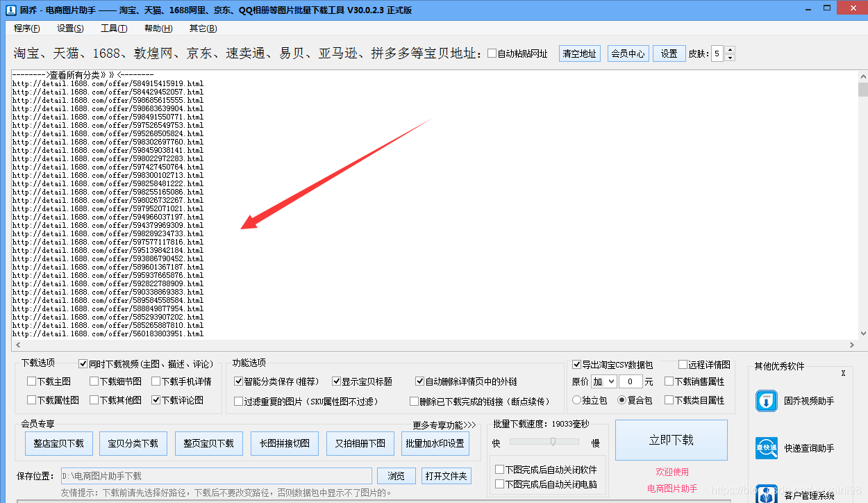Open 客户管理系统 via its icon

click(x=767, y=493)
